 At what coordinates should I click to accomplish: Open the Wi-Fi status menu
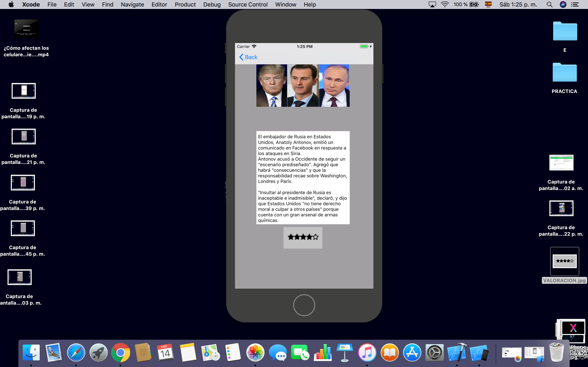[x=445, y=5]
